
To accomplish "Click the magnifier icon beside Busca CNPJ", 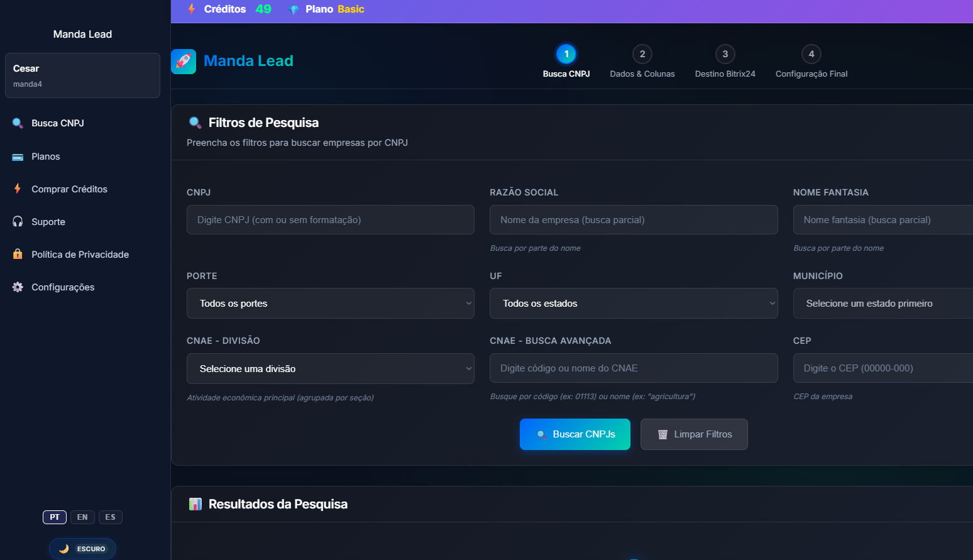I will (18, 123).
